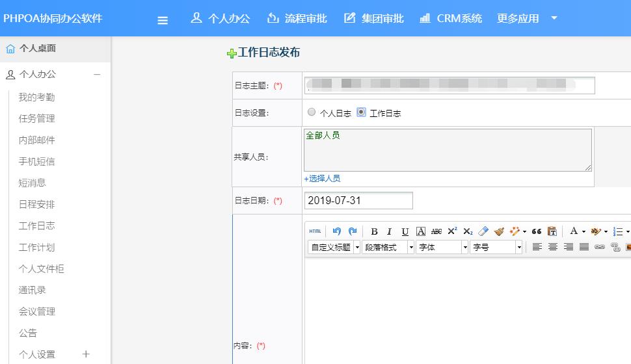Click the undo arrow icon
631x364 pixels.
click(337, 231)
